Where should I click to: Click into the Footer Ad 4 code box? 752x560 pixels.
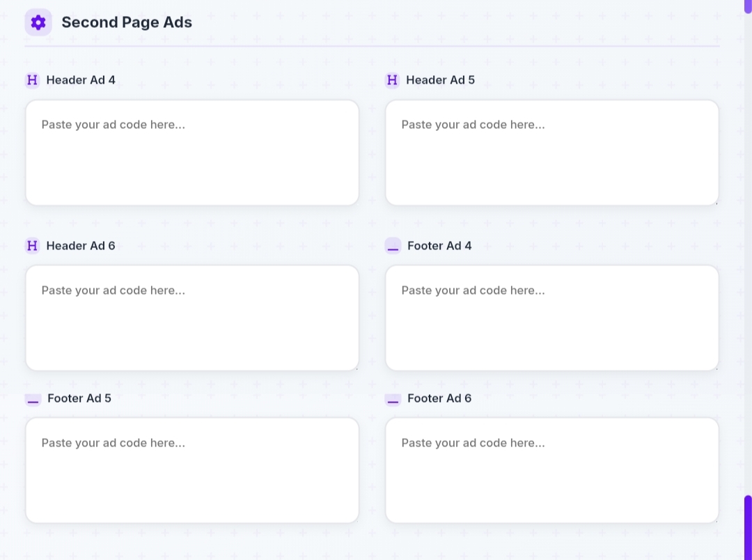point(551,318)
